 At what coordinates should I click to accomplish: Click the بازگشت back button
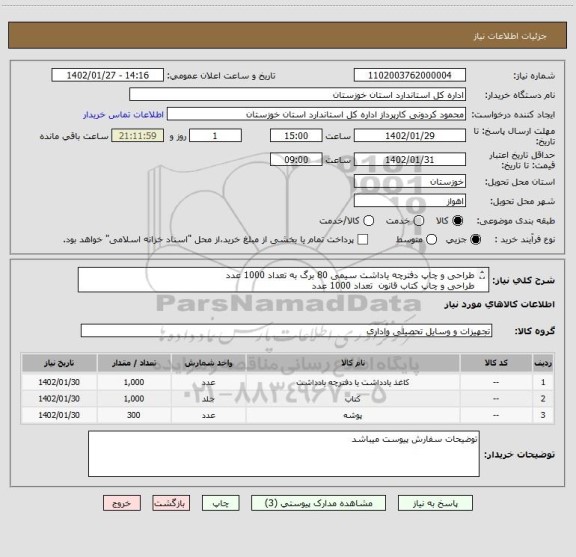point(171,503)
